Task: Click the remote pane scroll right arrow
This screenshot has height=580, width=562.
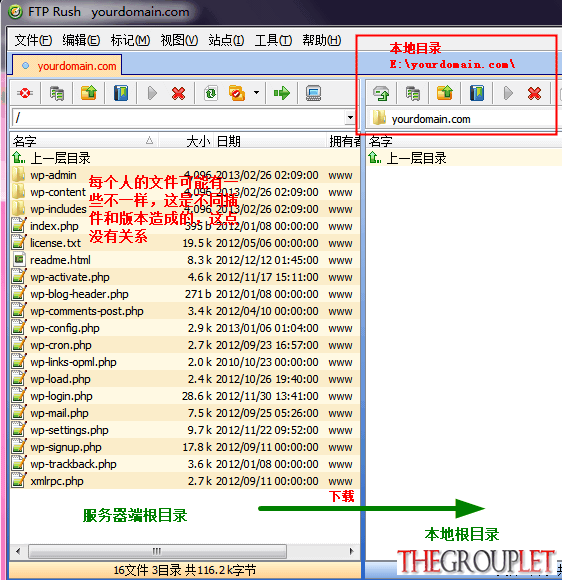Action: 351,551
